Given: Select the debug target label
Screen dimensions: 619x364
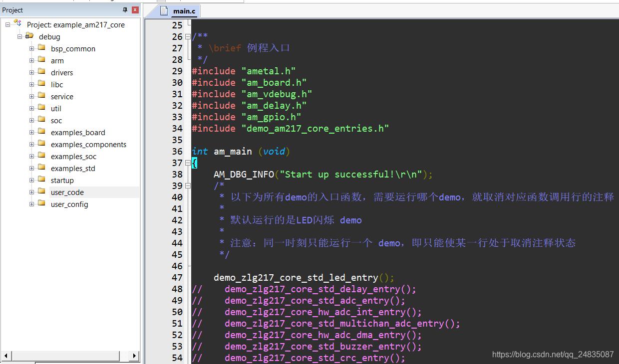Looking at the screenshot, I should [49, 37].
